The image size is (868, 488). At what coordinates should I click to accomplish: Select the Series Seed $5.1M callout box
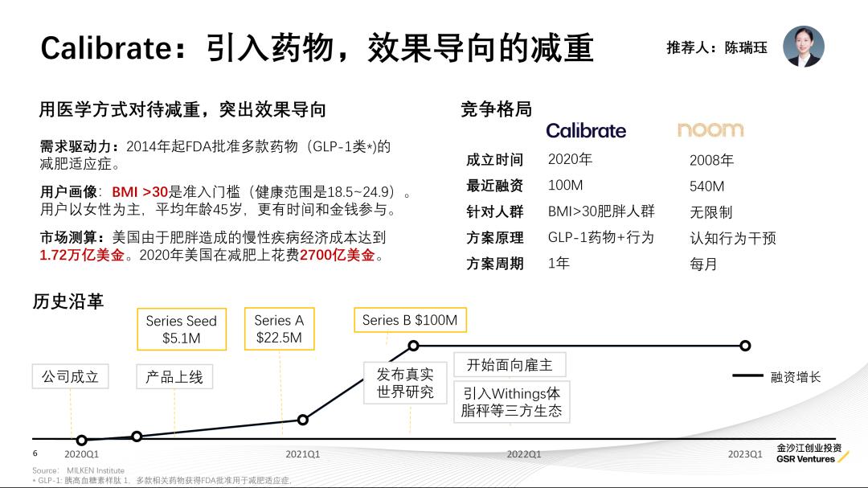pos(180,329)
